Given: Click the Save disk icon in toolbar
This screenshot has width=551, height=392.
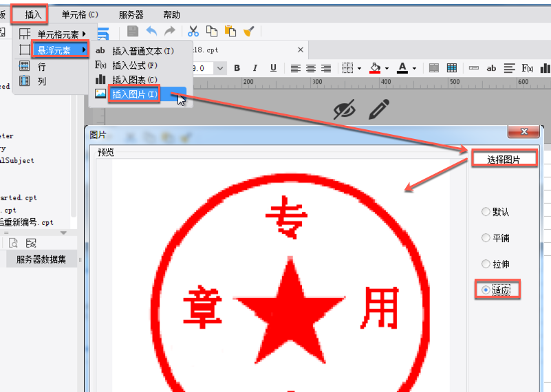Looking at the screenshot, I should point(133,31).
